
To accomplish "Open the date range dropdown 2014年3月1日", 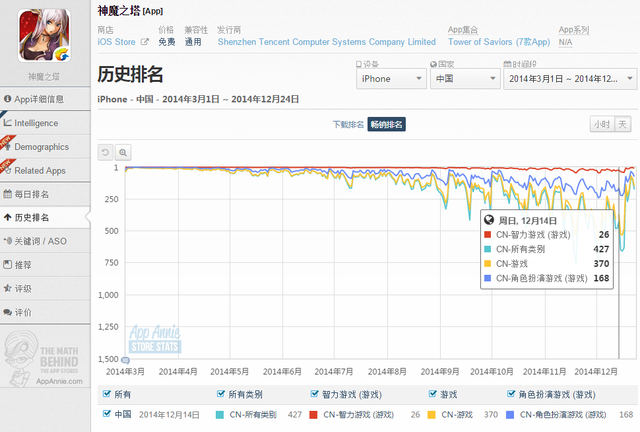I will 570,78.
